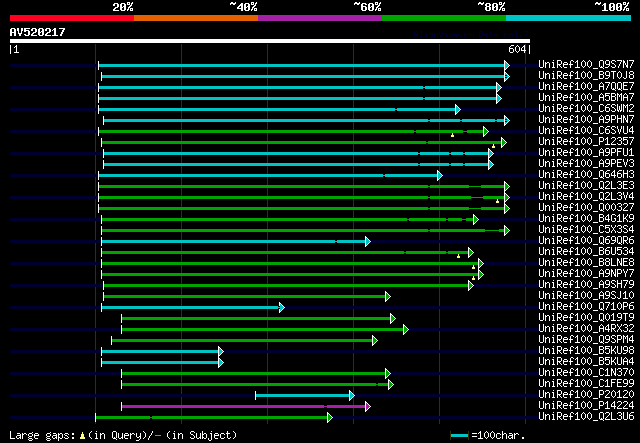Select the UniRef100_B4G1K9 label

[x=586, y=218]
